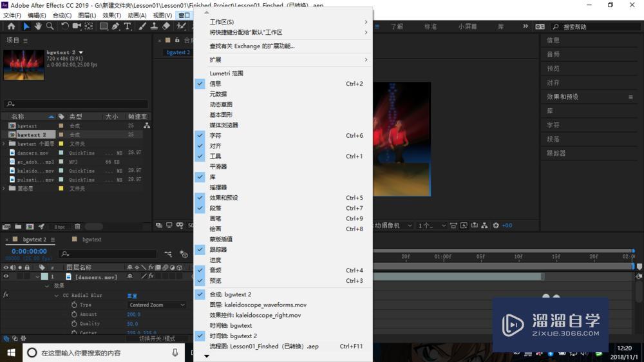The height and width of the screenshot is (362, 644).
Task: Click Draft 3D icon in timeline
Action: [x=184, y=254]
